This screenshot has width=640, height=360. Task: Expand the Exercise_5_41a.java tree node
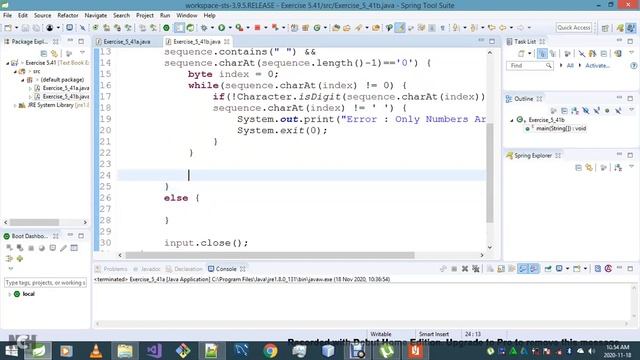pyautogui.click(x=30, y=88)
